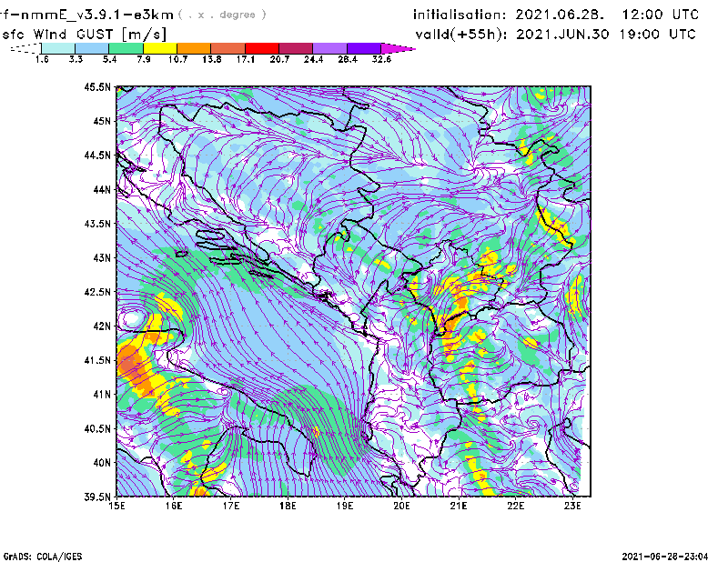728x562 pixels.
Task: Click the valid time '2021.JUN.30 19:00 UTC'
Action: coord(606,35)
